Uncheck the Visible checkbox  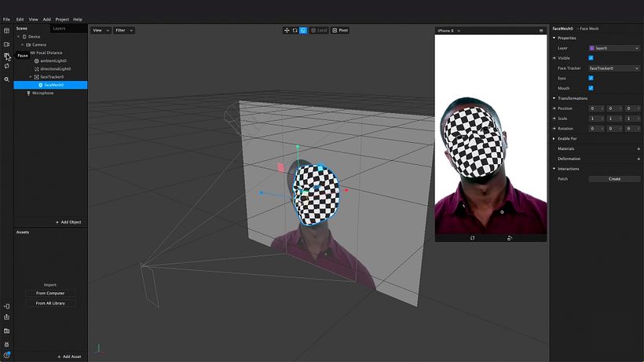(x=591, y=58)
